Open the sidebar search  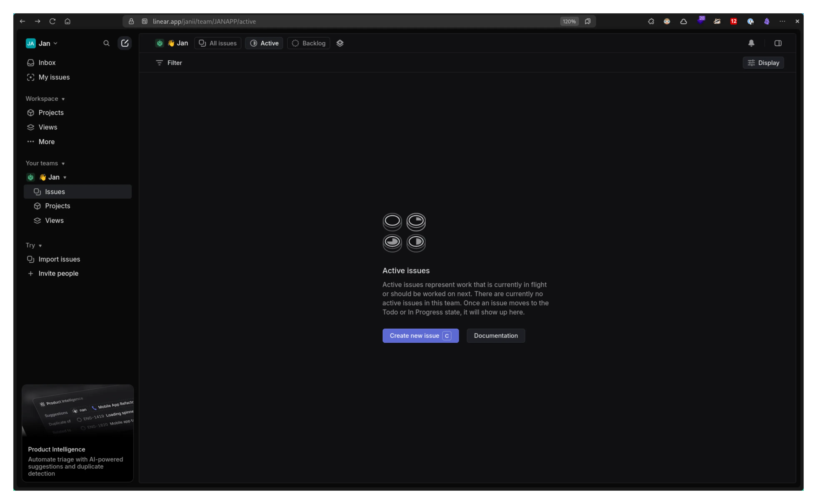[106, 43]
